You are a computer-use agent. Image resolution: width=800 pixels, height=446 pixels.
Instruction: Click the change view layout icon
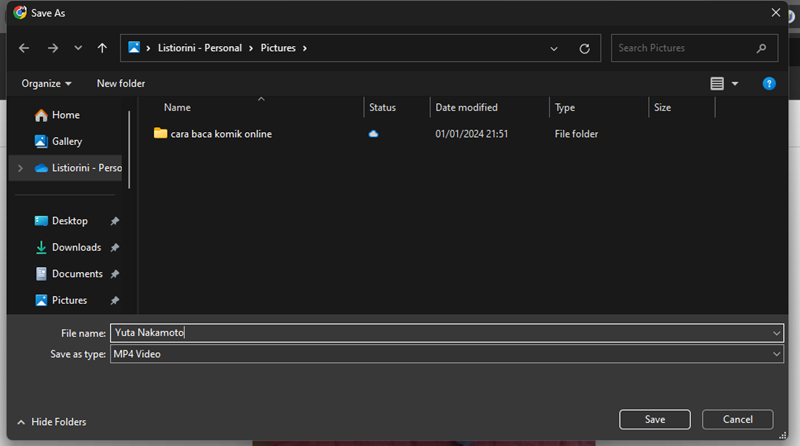pyautogui.click(x=717, y=84)
